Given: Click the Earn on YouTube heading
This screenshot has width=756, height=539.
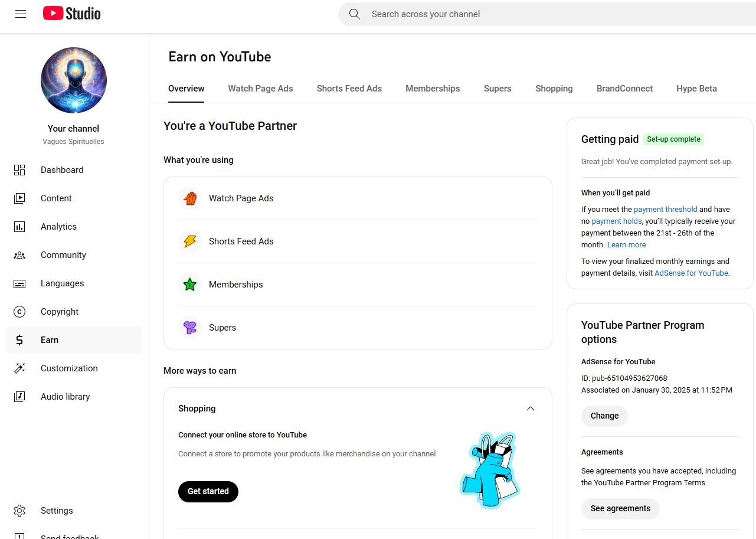Looking at the screenshot, I should point(220,57).
